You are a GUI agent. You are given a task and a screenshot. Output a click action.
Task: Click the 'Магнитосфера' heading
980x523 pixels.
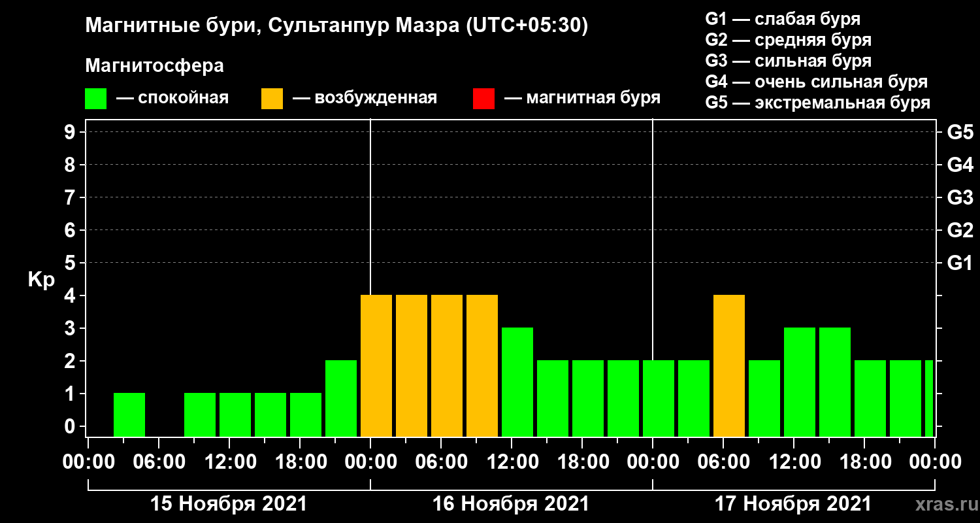[x=154, y=66]
